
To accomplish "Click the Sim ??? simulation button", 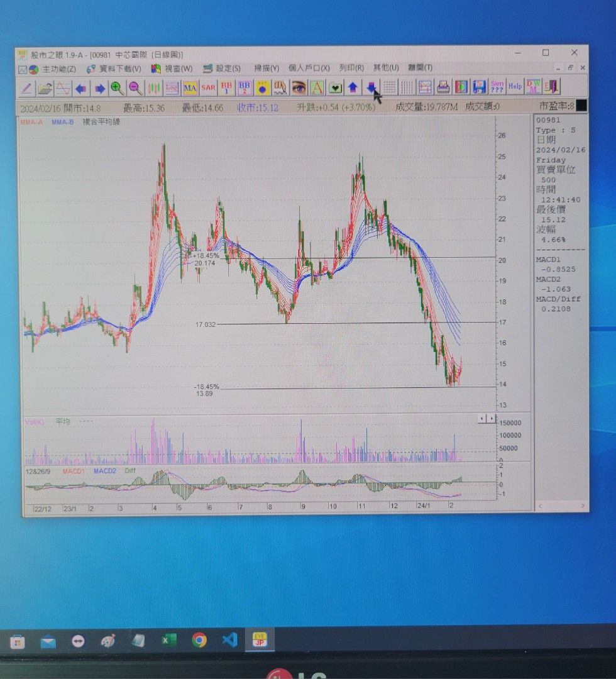I will pyautogui.click(x=497, y=86).
